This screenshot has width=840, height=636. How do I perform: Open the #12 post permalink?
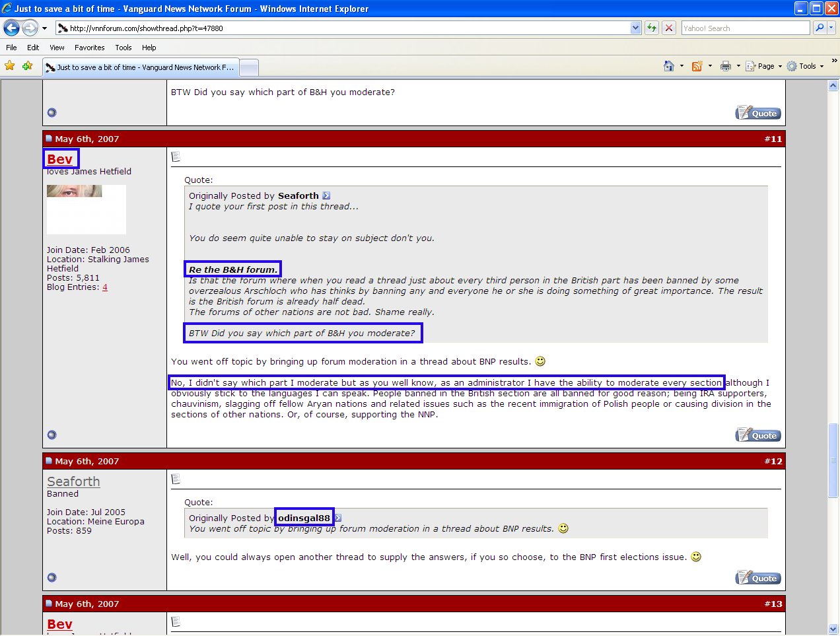773,461
